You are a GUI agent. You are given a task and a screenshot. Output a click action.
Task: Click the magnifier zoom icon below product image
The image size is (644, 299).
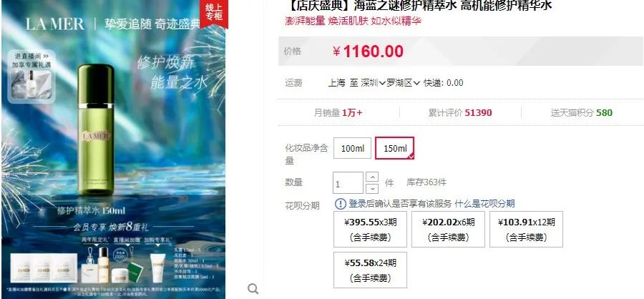[253, 289]
